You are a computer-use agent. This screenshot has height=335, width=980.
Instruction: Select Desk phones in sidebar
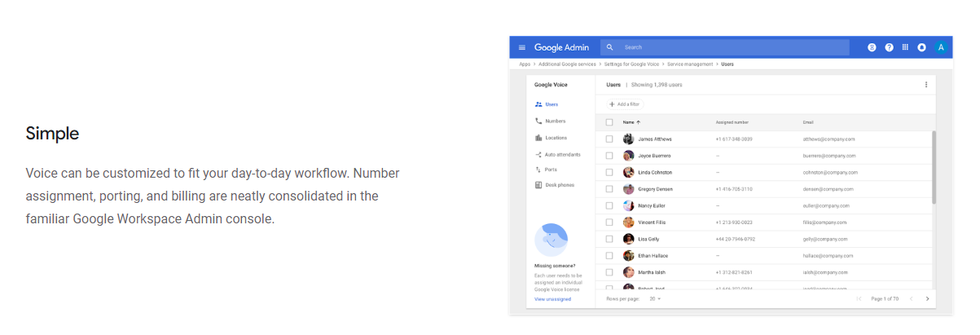coord(560,185)
